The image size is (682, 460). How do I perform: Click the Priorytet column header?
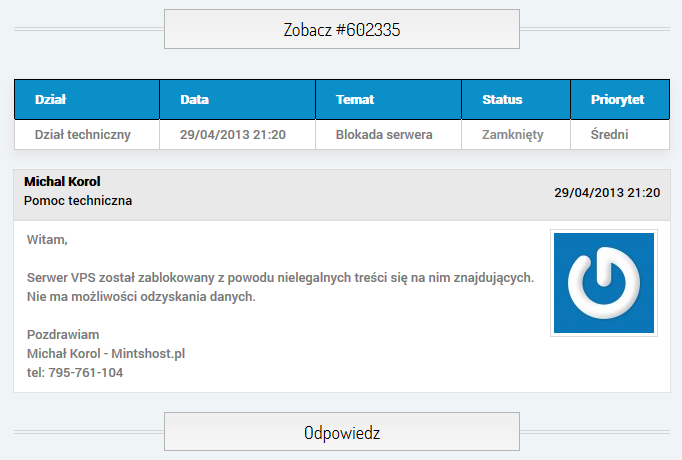point(620,100)
